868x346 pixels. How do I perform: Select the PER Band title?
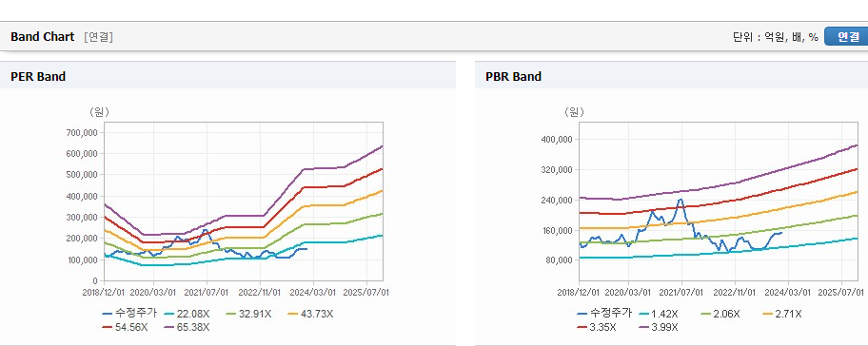click(38, 77)
